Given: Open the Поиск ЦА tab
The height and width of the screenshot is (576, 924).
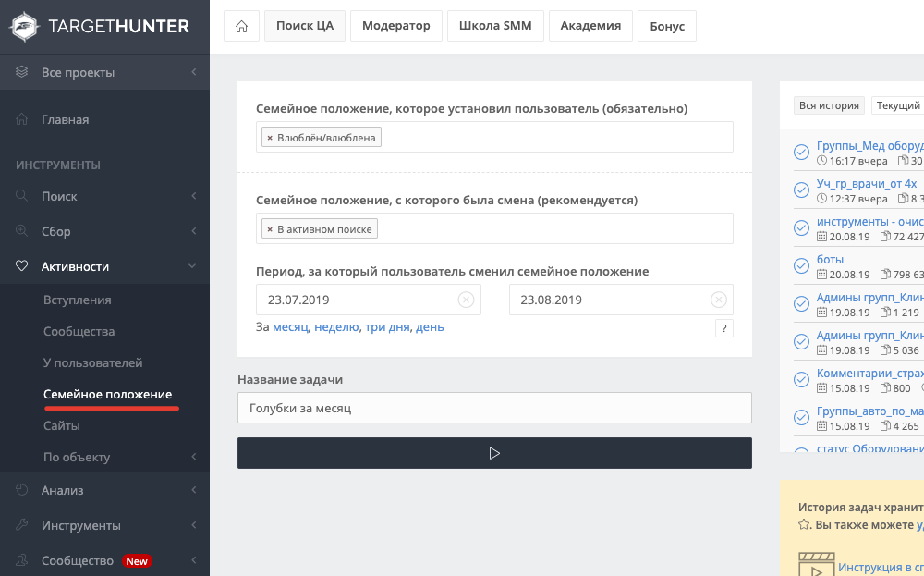Looking at the screenshot, I should (305, 26).
